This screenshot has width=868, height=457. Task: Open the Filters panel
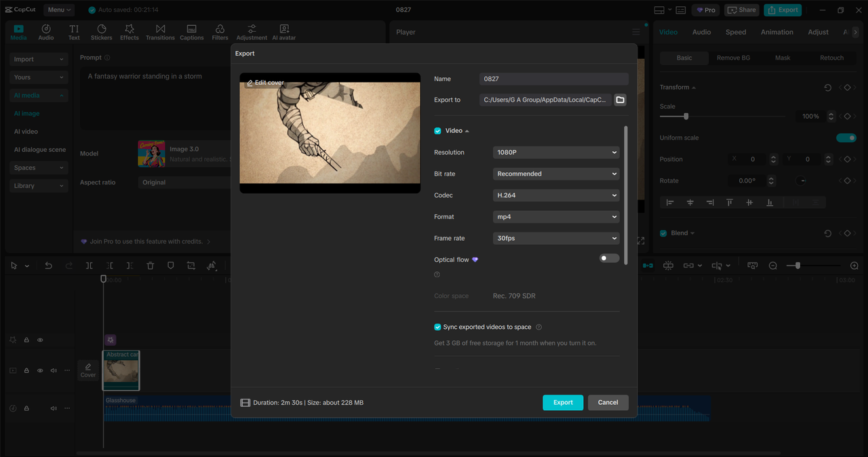point(220,31)
